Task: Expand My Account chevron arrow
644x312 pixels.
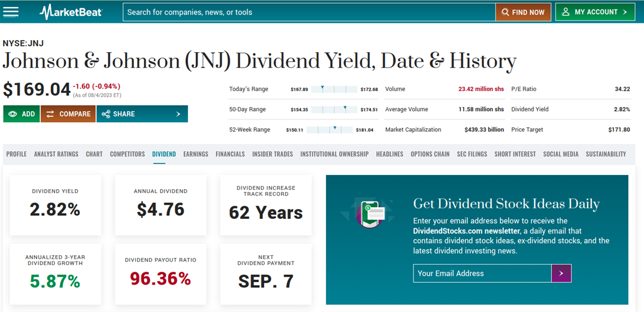Action: point(625,12)
